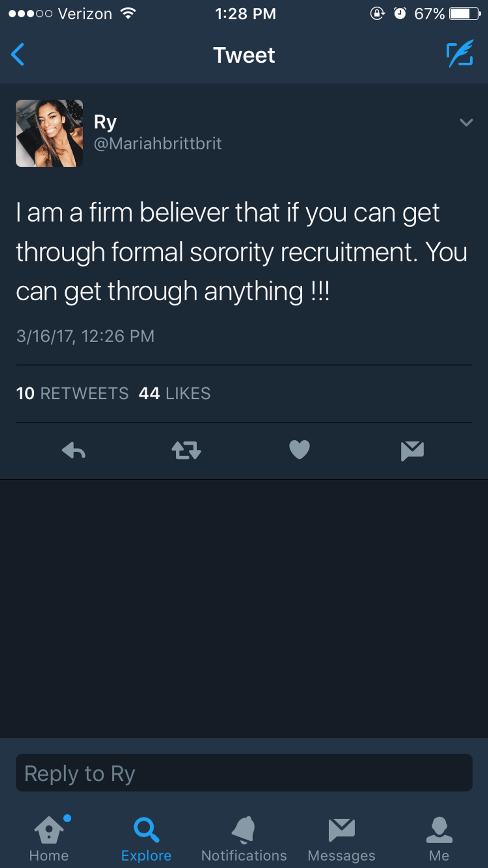Compose a new tweet with quill icon
The width and height of the screenshot is (488, 868).
click(459, 54)
